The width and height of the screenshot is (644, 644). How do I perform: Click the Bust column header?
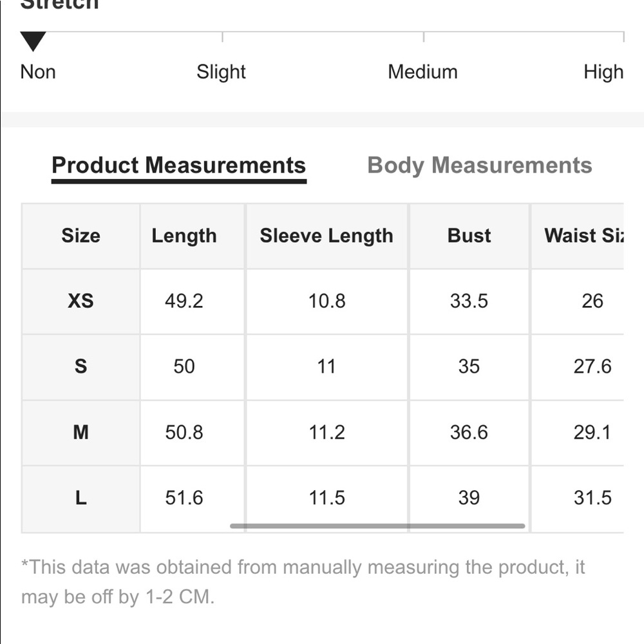click(x=469, y=236)
